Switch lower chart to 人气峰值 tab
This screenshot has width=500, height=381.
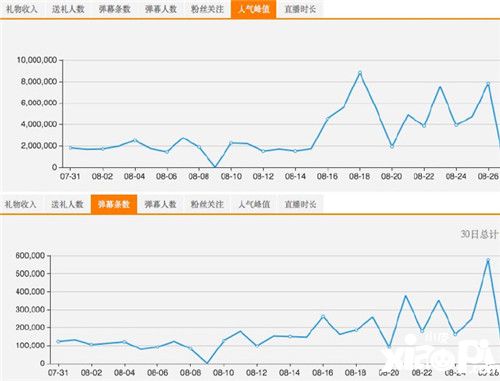click(254, 204)
